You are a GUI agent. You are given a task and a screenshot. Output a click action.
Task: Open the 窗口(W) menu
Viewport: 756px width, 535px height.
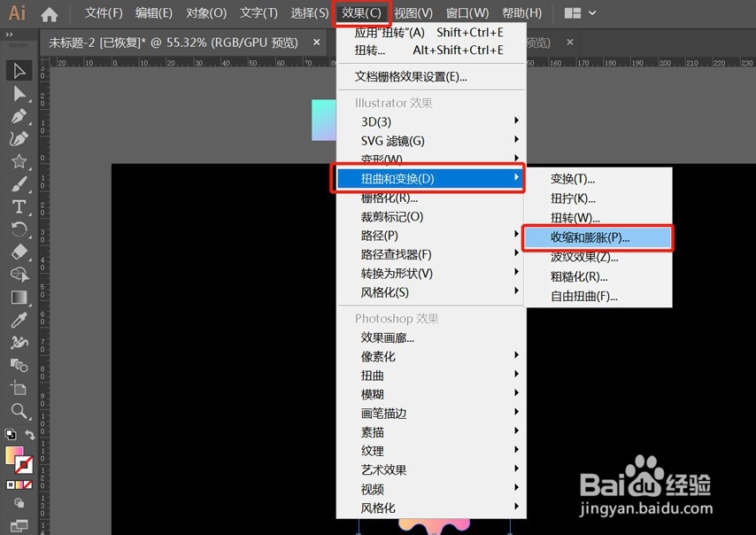pyautogui.click(x=467, y=13)
